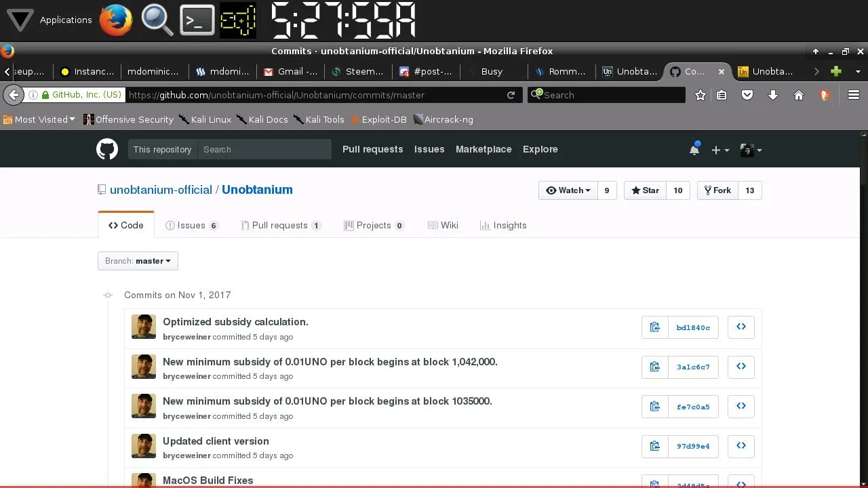Fork the Unobtanium repository
The height and width of the screenshot is (488, 868).
pyautogui.click(x=717, y=190)
